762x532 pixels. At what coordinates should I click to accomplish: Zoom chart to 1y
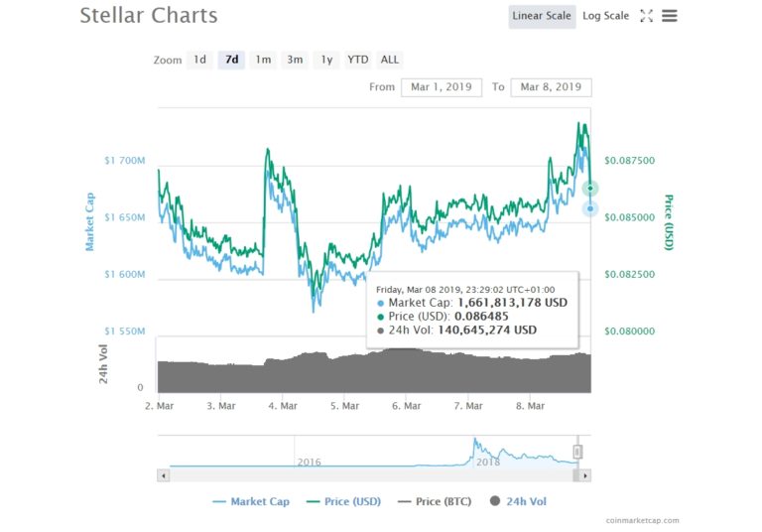(326, 60)
